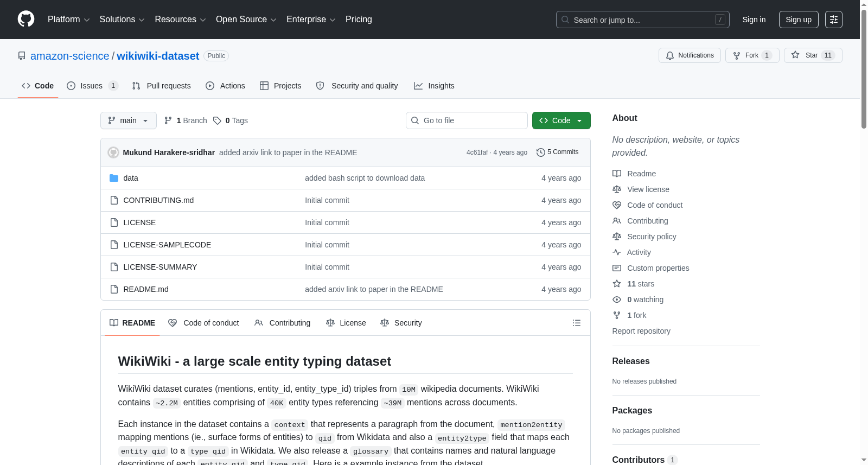Open the main branch selector dropdown
868x465 pixels.
point(129,120)
